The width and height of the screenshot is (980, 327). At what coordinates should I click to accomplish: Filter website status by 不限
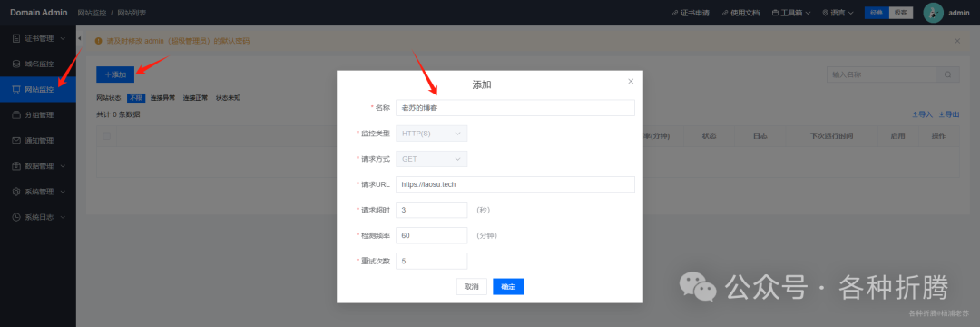pos(136,97)
